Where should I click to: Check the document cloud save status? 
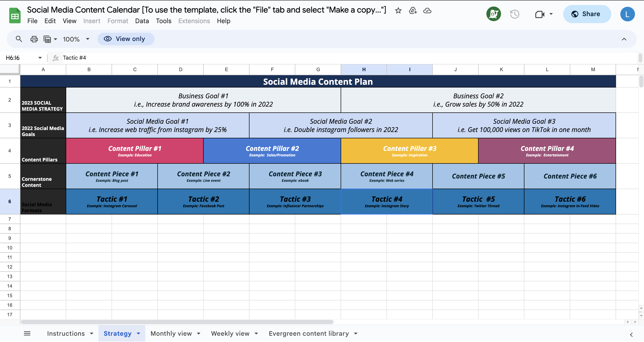[427, 11]
